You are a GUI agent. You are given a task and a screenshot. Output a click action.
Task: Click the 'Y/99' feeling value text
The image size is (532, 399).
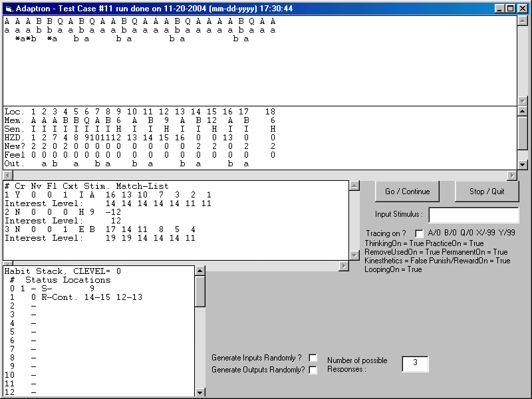pos(507,233)
